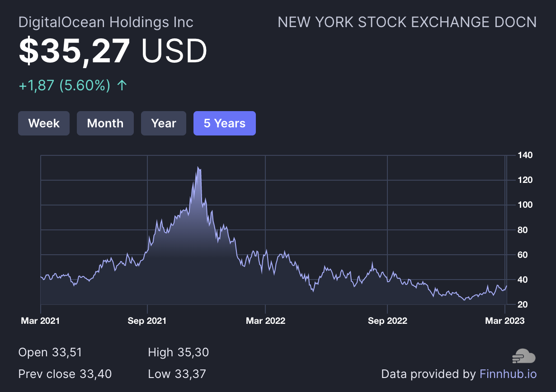Screen dimensions: 556x392
Task: Click the Sep 2021 axis label
Action: (x=147, y=321)
